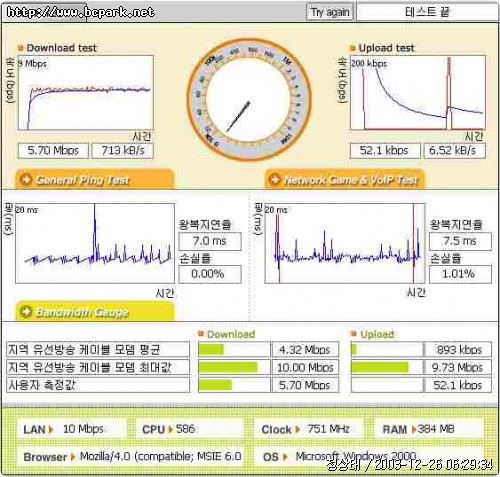Select the LAN 10 Mbps value

(x=83, y=429)
